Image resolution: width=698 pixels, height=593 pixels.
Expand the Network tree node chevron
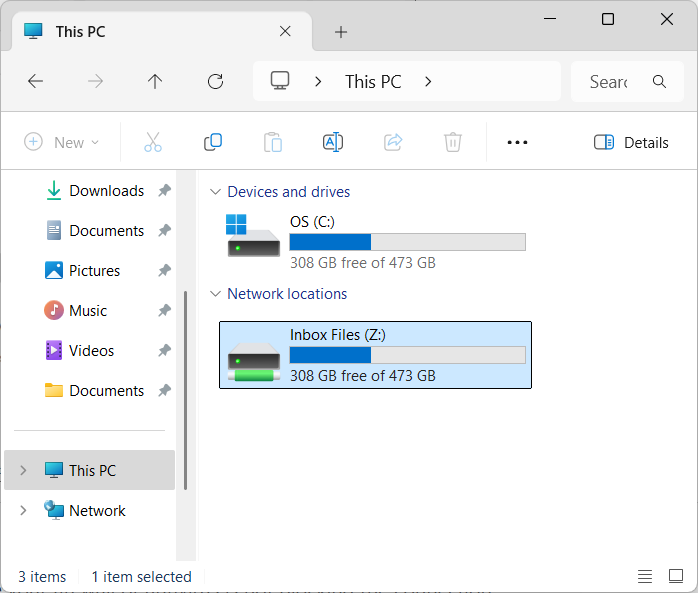click(x=23, y=510)
